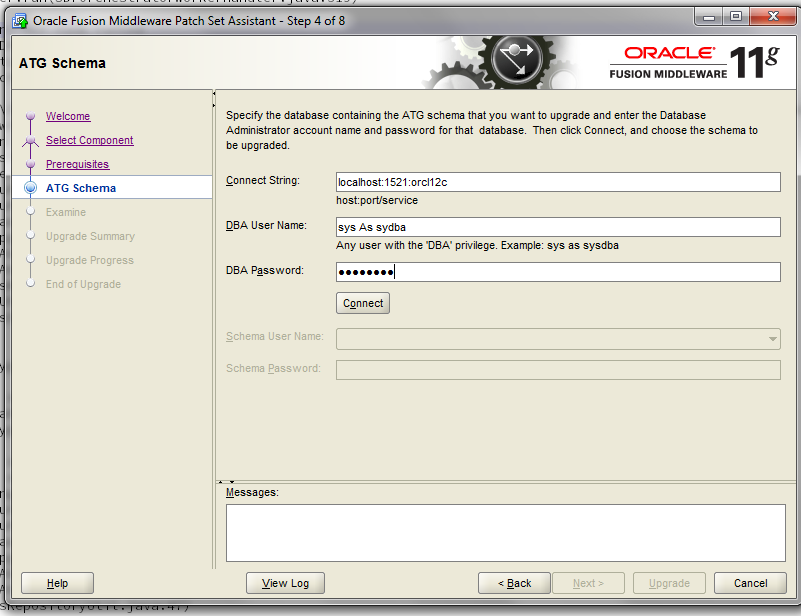
Task: Click the Connect button
Action: coord(363,303)
